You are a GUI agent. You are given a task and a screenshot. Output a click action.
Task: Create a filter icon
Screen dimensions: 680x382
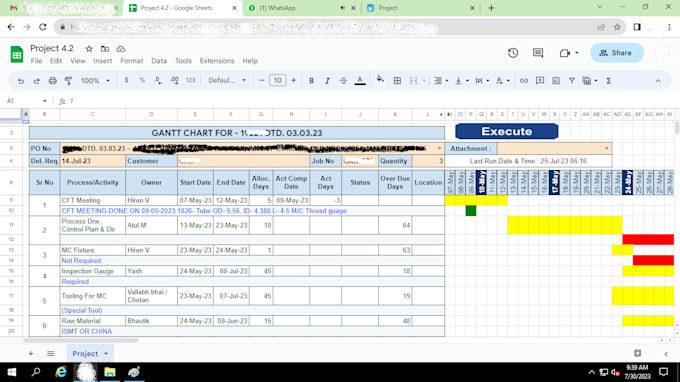click(572, 81)
